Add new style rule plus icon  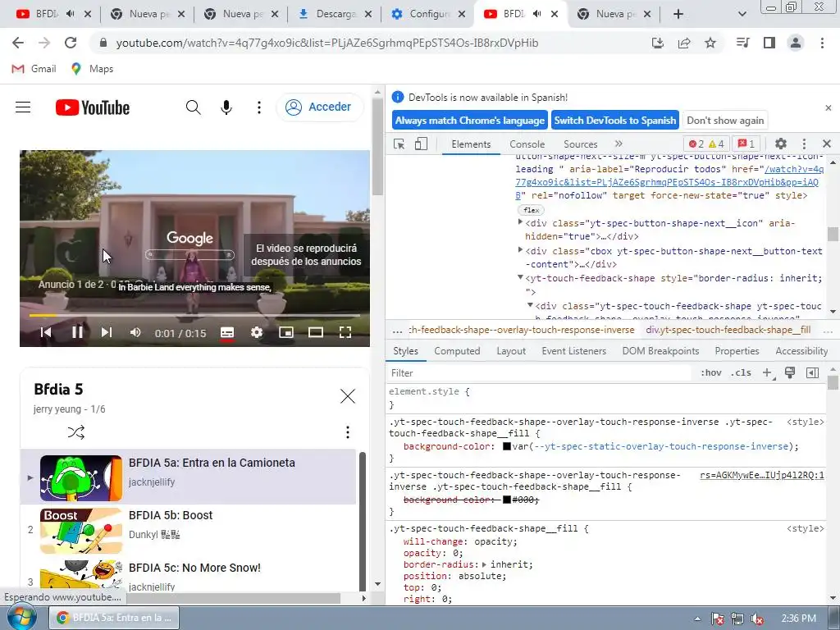[767, 373]
